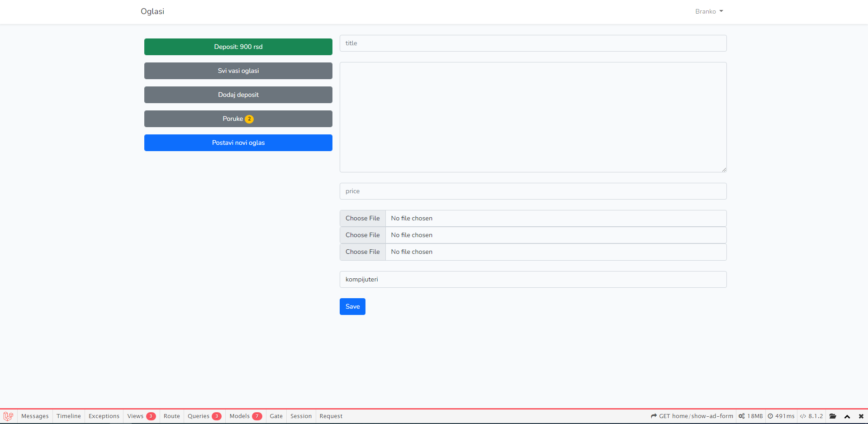Click the Laravel logo in the debug bar
868x424 pixels.
point(8,416)
